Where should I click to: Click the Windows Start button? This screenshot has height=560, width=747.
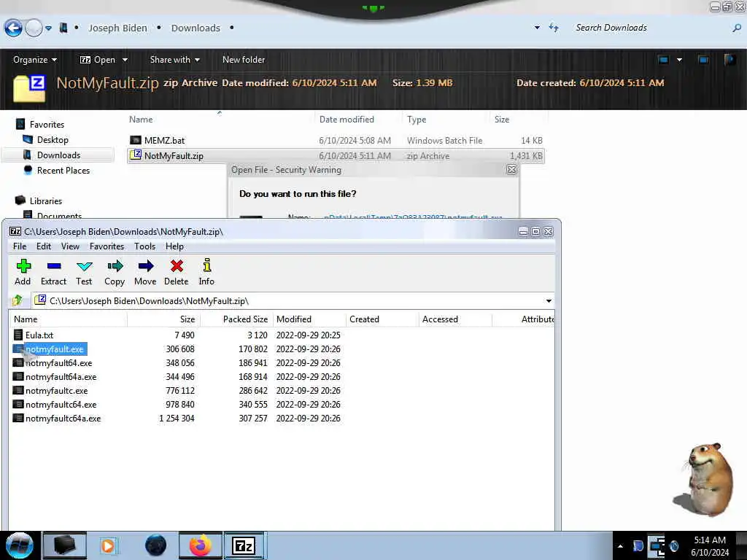click(x=19, y=545)
